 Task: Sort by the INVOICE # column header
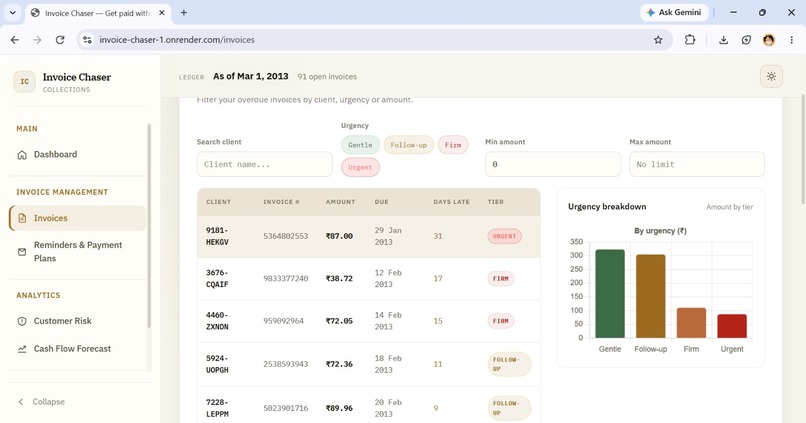pyautogui.click(x=281, y=202)
